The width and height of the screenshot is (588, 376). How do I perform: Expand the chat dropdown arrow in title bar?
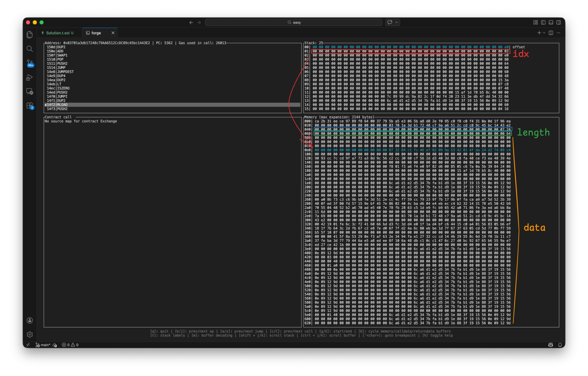(x=397, y=22)
